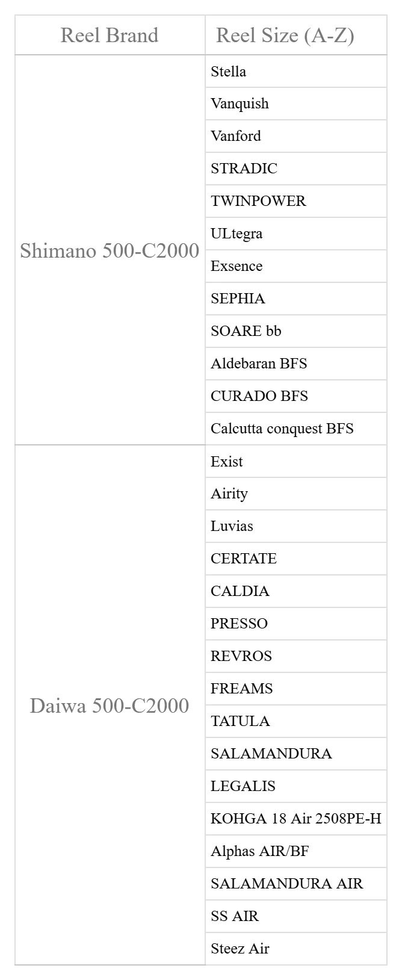This screenshot has width=402, height=980.
Task: Click the Reel Size (A-Z) header
Action: point(295,35)
